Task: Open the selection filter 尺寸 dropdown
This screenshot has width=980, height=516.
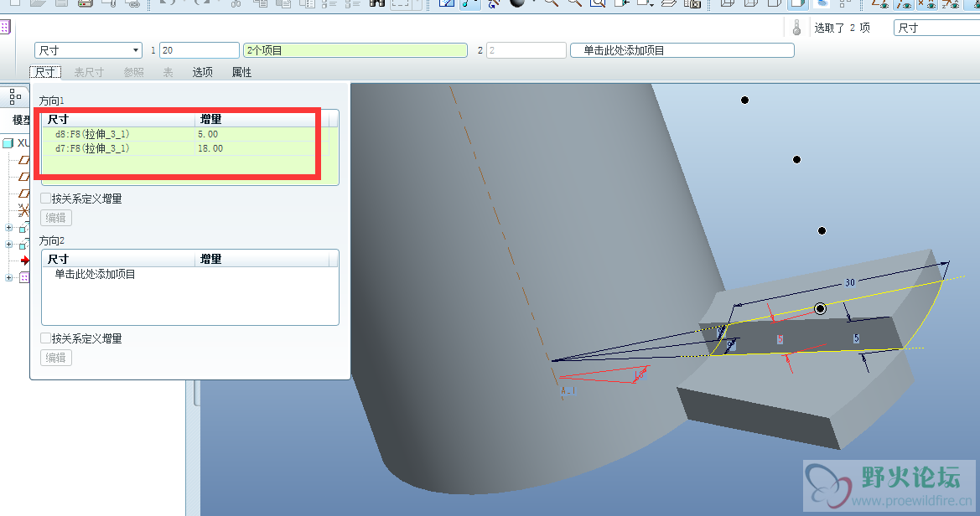Action: coord(937,28)
